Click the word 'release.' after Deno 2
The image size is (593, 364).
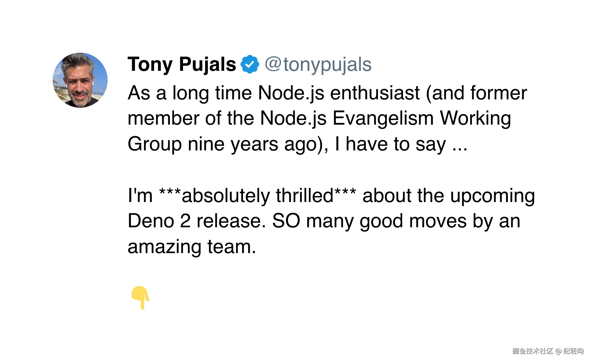pyautogui.click(x=231, y=221)
